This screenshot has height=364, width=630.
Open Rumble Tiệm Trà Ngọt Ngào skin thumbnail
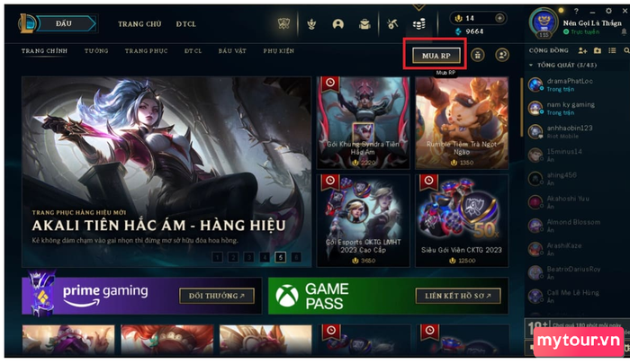click(462, 123)
